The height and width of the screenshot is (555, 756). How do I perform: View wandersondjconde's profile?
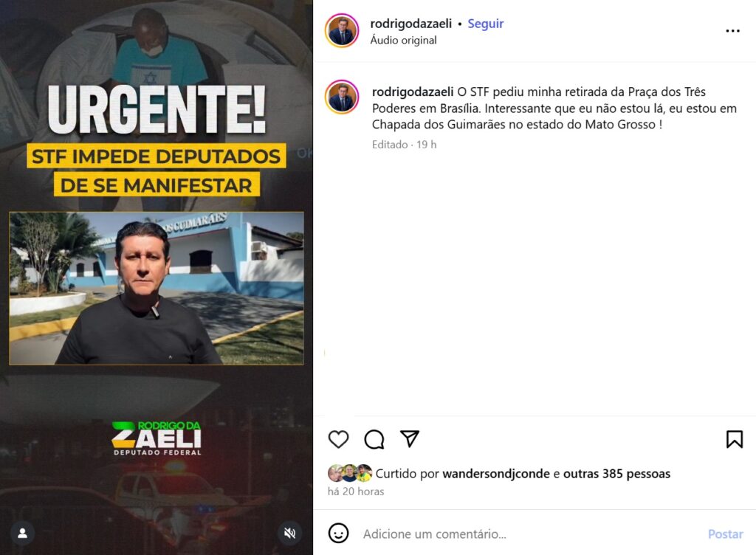tap(496, 474)
